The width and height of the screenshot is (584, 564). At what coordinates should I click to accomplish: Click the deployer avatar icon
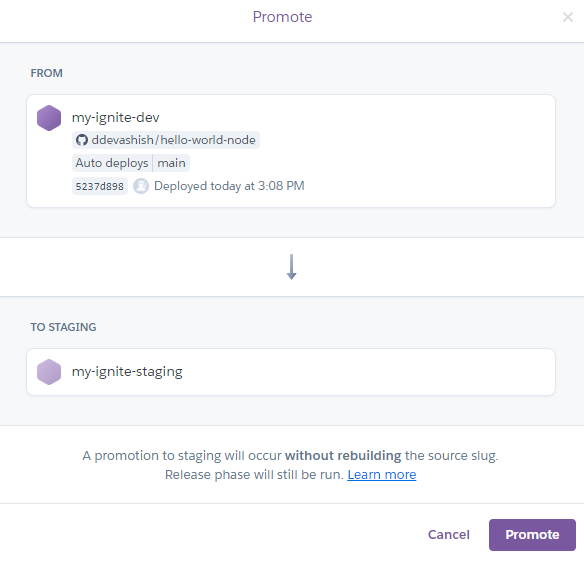[141, 186]
